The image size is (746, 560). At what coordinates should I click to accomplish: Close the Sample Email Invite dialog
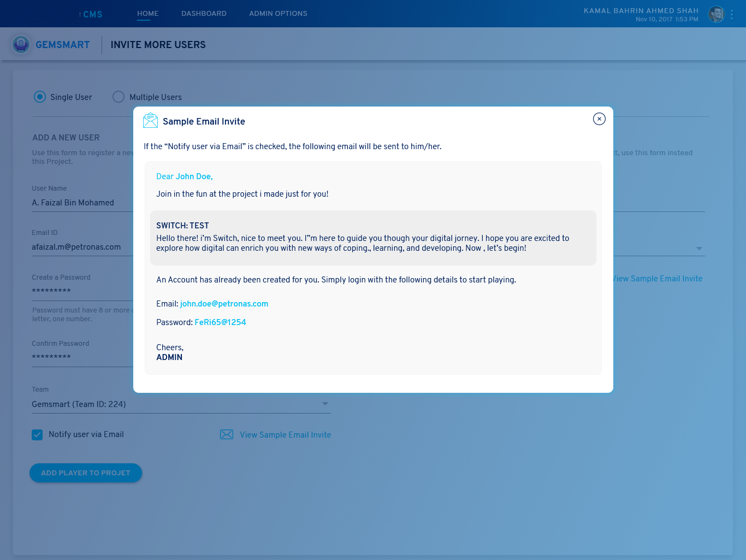(599, 119)
